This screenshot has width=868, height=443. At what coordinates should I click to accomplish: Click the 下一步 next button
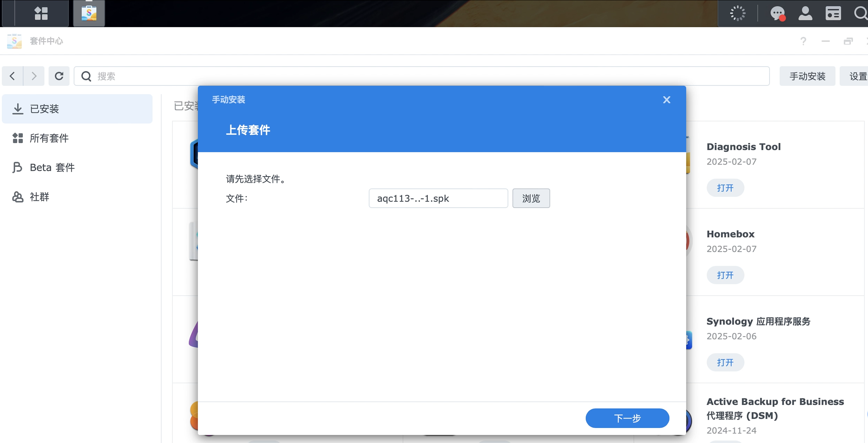[x=628, y=418]
